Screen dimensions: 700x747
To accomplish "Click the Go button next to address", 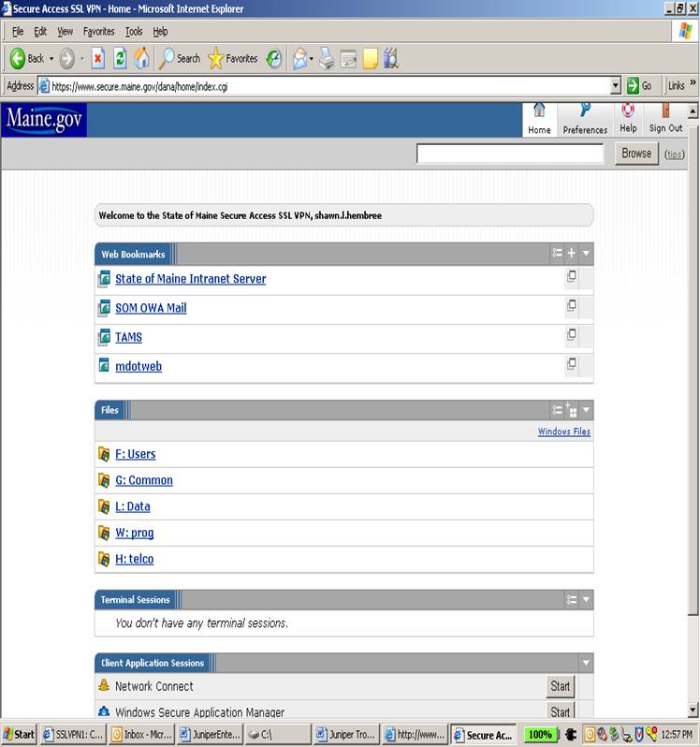I will [639, 86].
